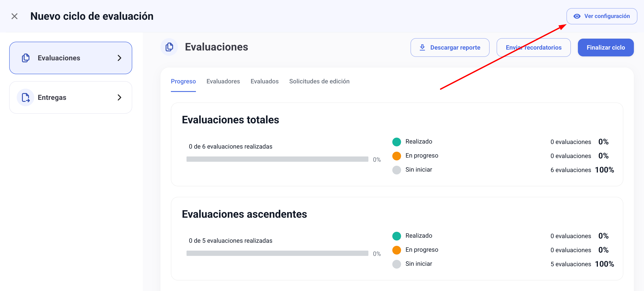The width and height of the screenshot is (644, 291).
Task: Click the download icon in Descargar reporte
Action: point(422,47)
